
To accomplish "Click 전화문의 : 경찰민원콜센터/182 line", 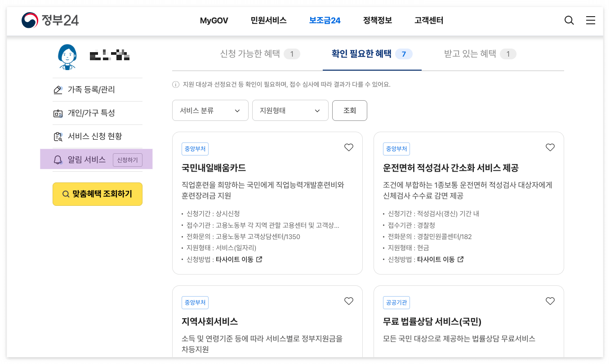I will (x=430, y=236).
